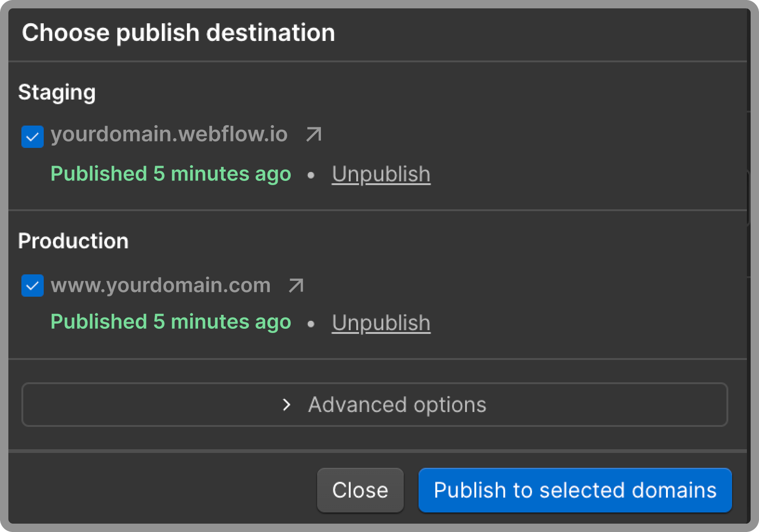The image size is (759, 532).
Task: Unpublish the staging yourdomain.webflow.io site
Action: pyautogui.click(x=380, y=174)
